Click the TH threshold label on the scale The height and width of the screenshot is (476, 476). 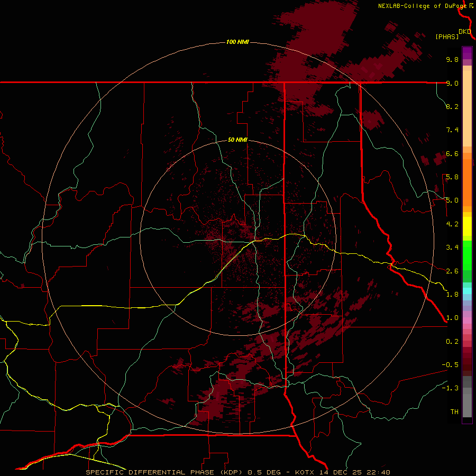click(454, 412)
